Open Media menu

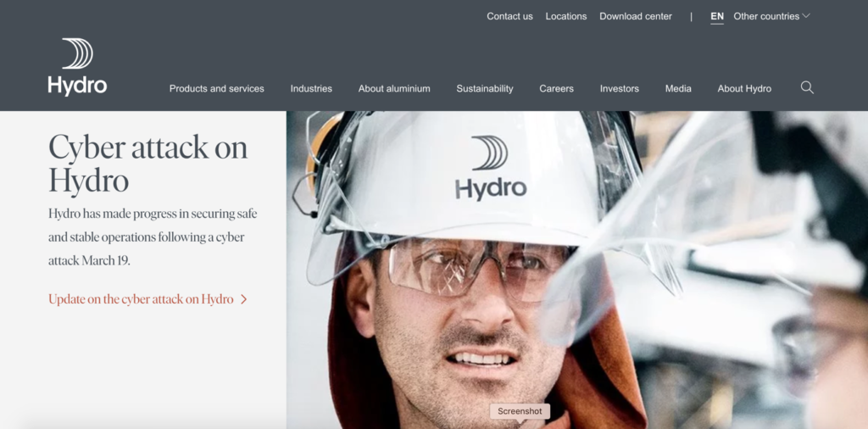(678, 88)
